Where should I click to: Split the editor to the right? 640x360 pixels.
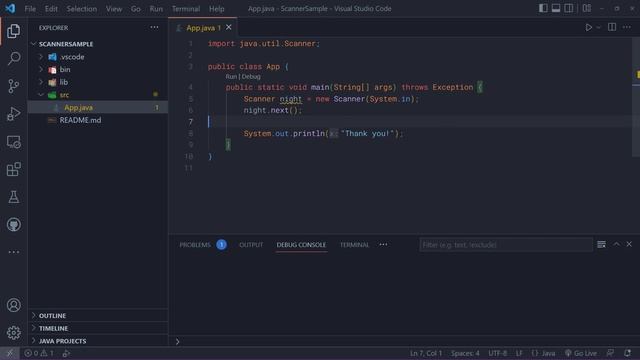tap(612, 27)
